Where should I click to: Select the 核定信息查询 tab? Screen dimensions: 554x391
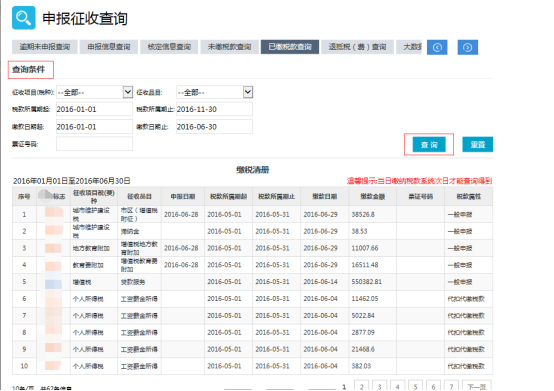[169, 47]
